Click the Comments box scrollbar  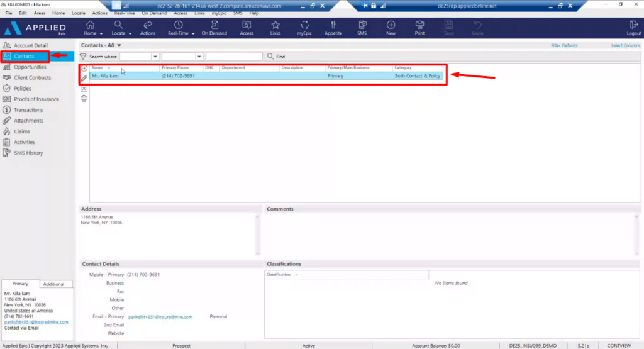pos(636,235)
